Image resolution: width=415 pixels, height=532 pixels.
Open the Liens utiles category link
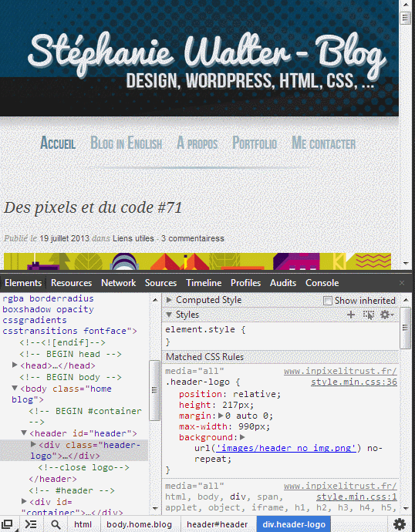(133, 238)
